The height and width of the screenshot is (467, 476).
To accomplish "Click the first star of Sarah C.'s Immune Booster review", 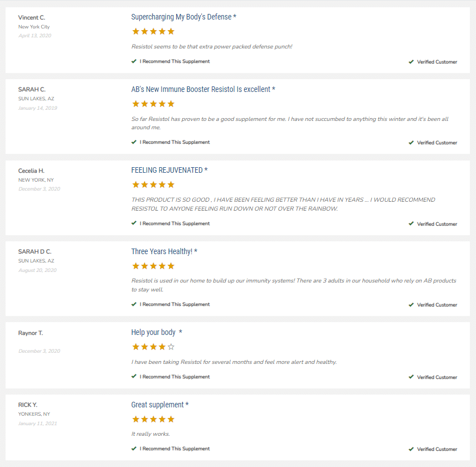I will 135,104.
